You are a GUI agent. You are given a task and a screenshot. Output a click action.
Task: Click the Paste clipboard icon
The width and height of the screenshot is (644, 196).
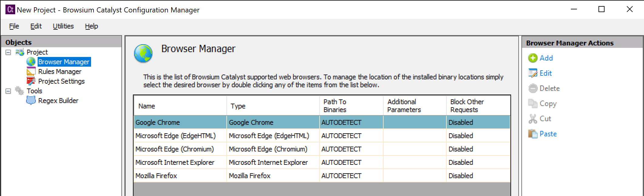tap(533, 134)
